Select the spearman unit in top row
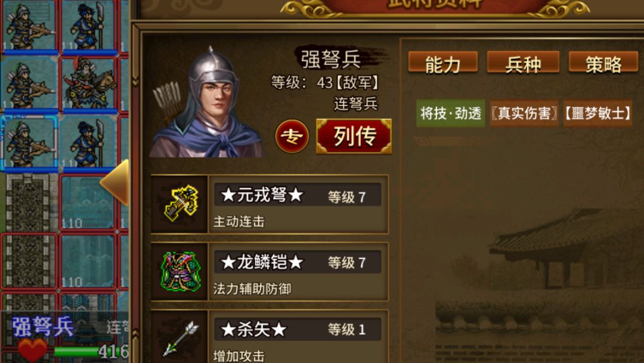 tap(89, 26)
